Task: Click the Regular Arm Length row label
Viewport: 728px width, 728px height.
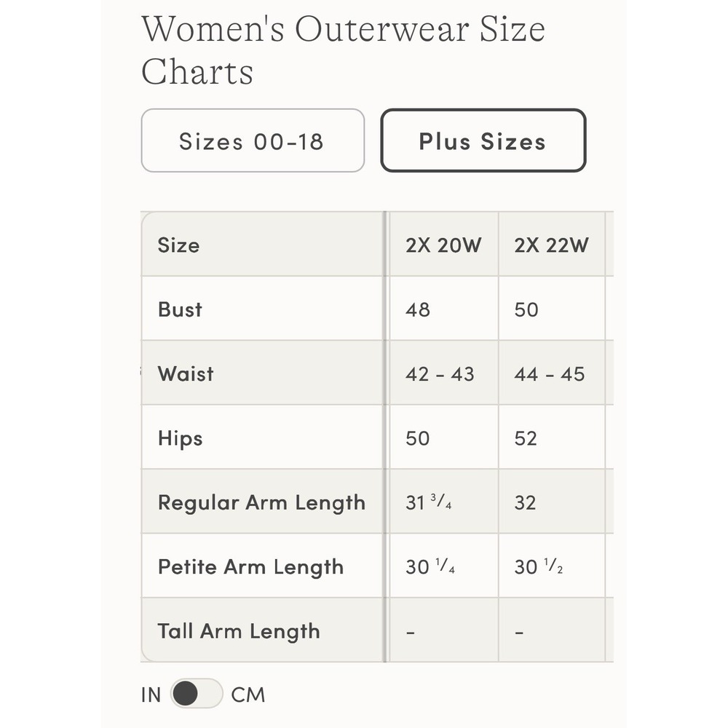Action: [x=262, y=502]
